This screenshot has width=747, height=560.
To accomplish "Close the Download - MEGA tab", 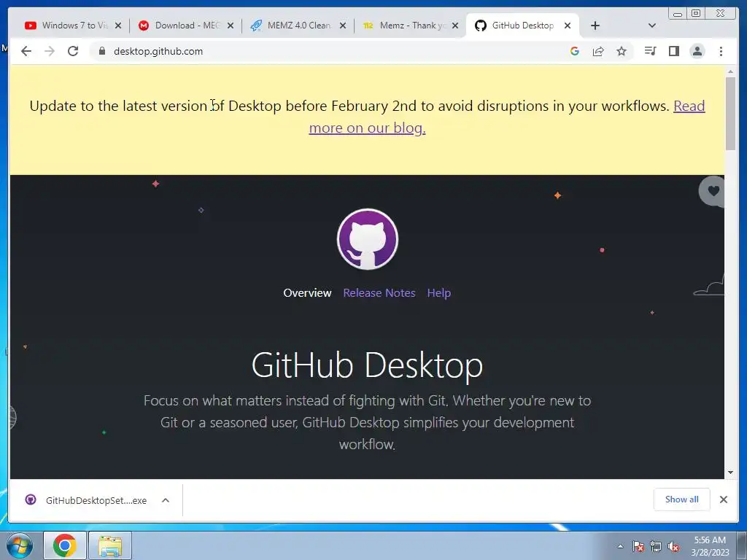I will pos(231,26).
